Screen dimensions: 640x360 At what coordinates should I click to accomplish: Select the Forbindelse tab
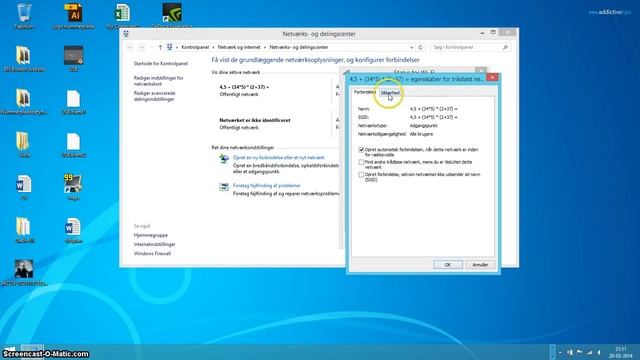pyautogui.click(x=364, y=92)
